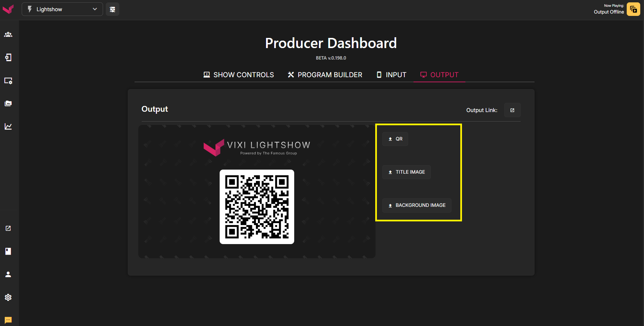Open the media library sidebar icon
This screenshot has height=326, width=644.
[8, 104]
